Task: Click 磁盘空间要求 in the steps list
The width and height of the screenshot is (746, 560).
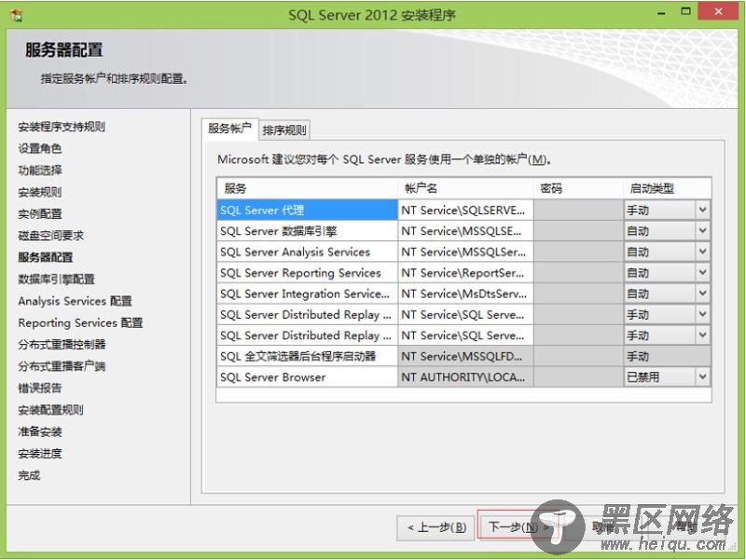Action: click(51, 236)
